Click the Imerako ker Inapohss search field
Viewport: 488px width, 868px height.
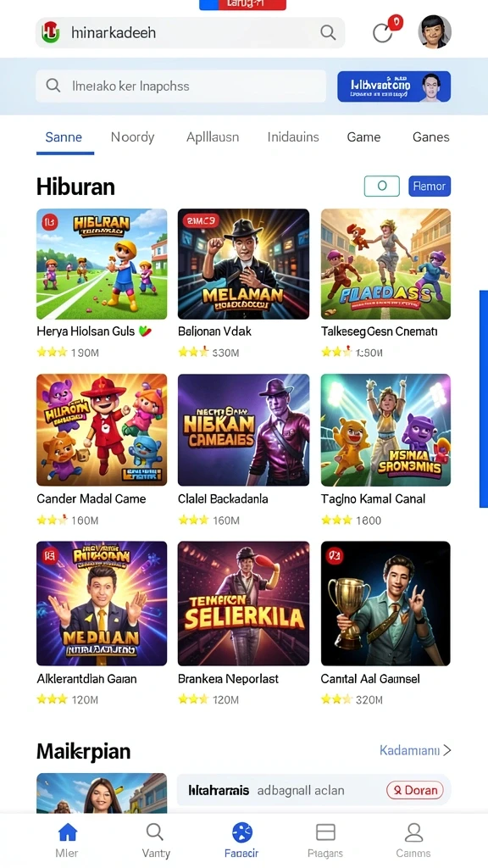click(181, 86)
